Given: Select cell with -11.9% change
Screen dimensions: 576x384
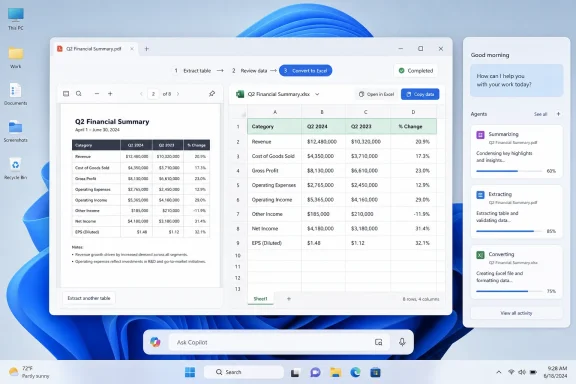Looking at the screenshot, I should (414, 214).
